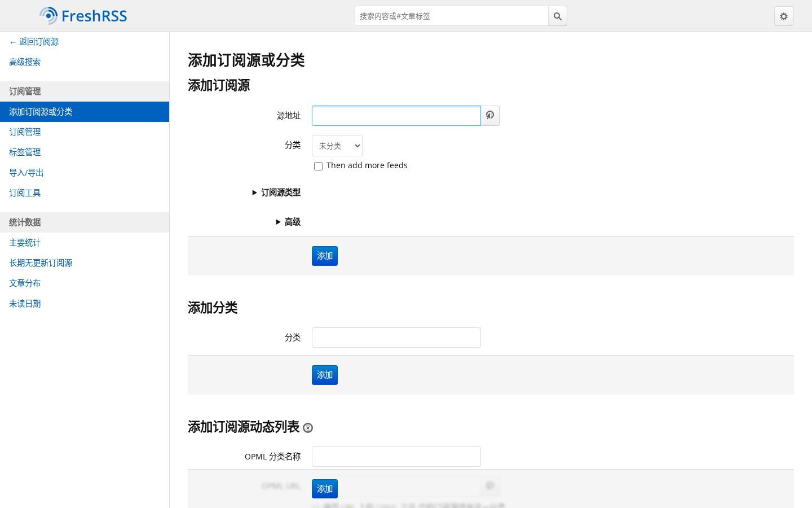Open 文章分布 statistics

(x=85, y=283)
